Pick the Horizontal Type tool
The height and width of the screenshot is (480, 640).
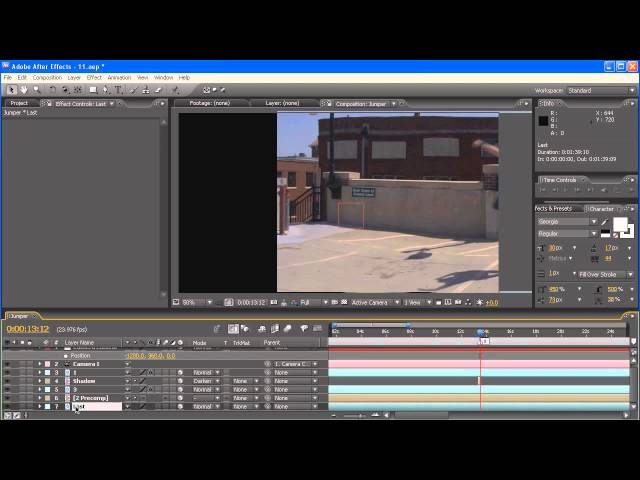click(118, 90)
